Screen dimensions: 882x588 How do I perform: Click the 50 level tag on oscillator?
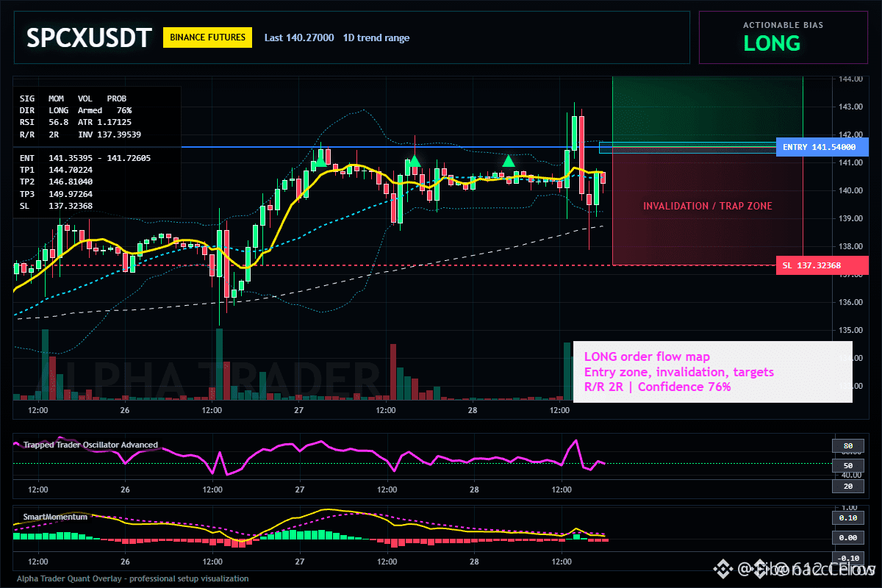coord(847,466)
